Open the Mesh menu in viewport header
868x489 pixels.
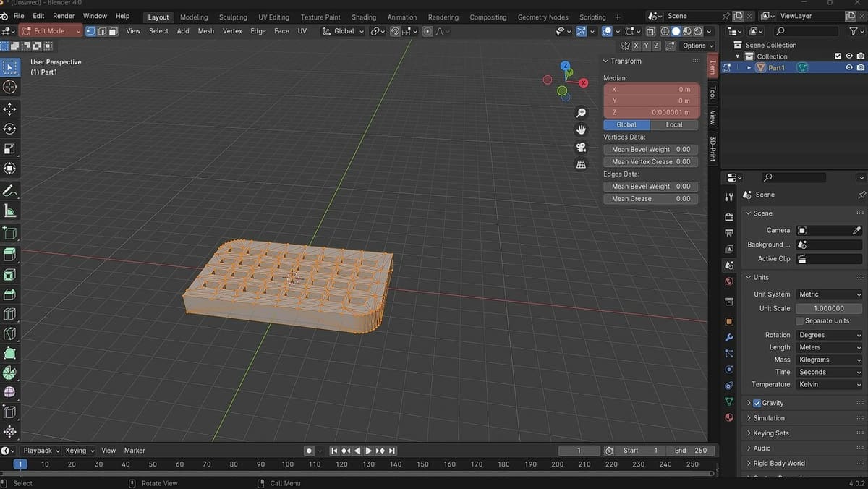tap(206, 31)
